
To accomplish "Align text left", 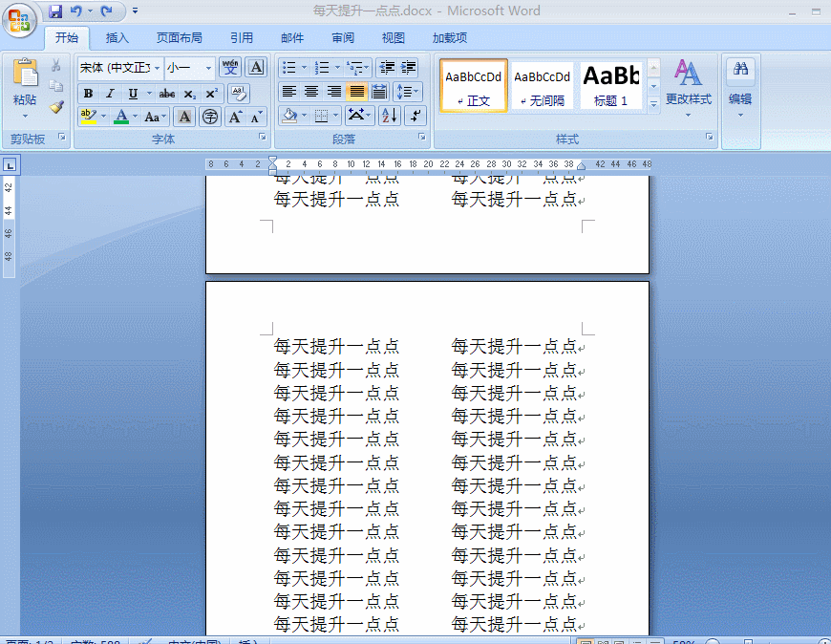I will tap(288, 92).
